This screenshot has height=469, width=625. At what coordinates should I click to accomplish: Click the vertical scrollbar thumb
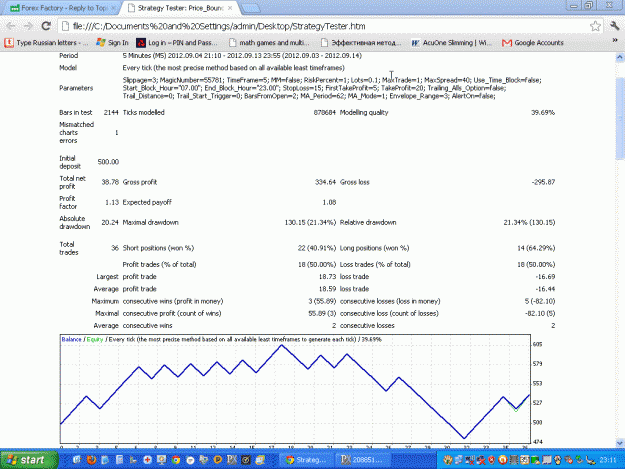click(x=620, y=118)
